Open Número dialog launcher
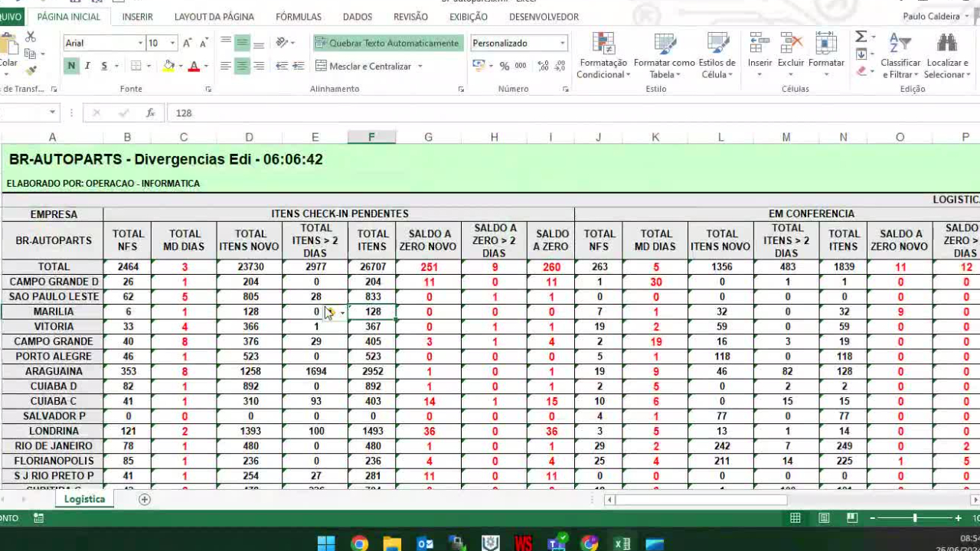The image size is (980, 551). pos(565,90)
